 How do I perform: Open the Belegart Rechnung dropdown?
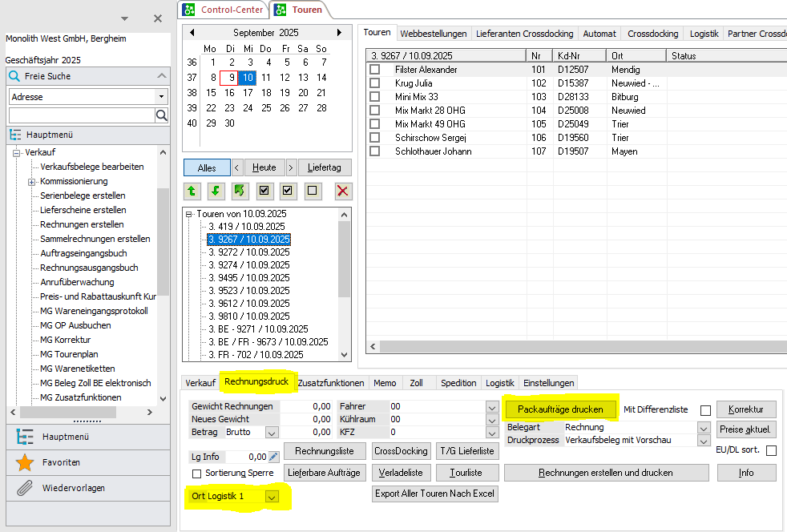tap(704, 428)
